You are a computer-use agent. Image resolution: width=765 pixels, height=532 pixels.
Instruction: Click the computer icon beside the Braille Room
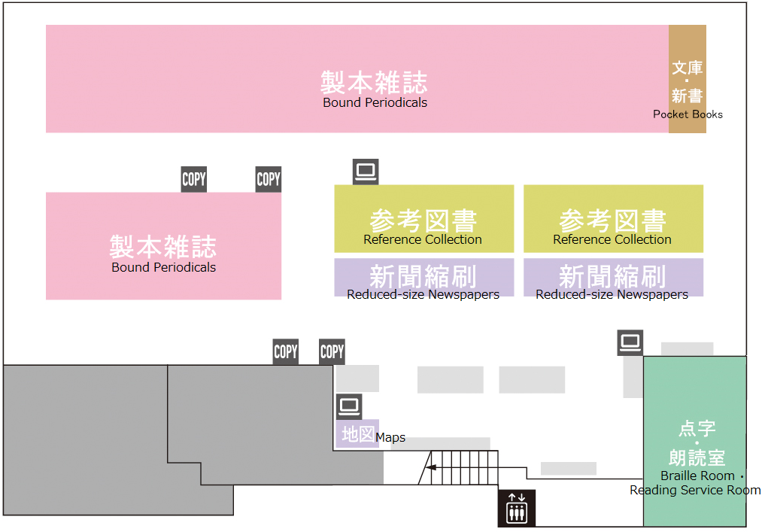[x=630, y=342]
